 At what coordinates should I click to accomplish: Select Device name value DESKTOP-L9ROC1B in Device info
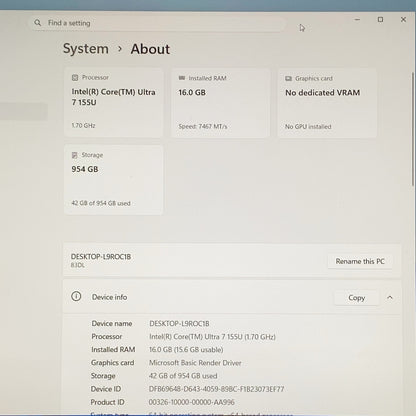179,324
